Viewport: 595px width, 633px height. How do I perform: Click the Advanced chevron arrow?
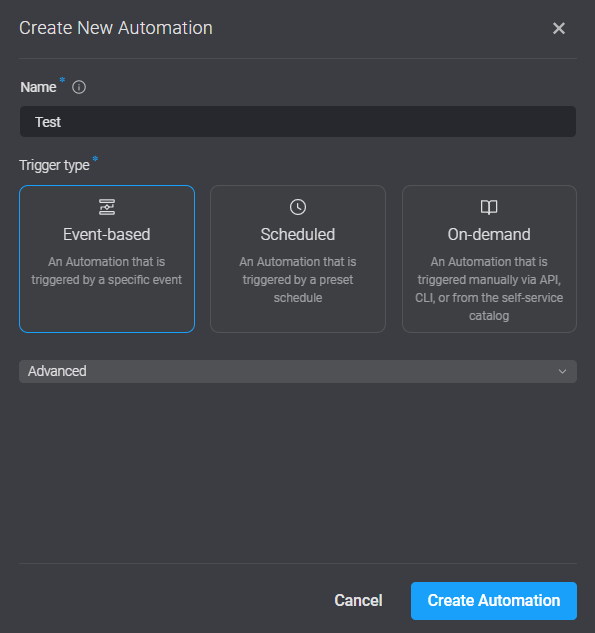(562, 371)
